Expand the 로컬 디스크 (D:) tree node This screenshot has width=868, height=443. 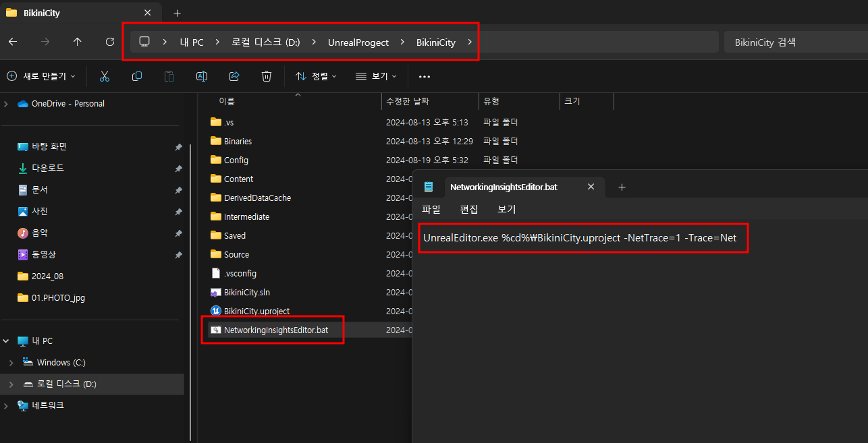click(x=11, y=384)
